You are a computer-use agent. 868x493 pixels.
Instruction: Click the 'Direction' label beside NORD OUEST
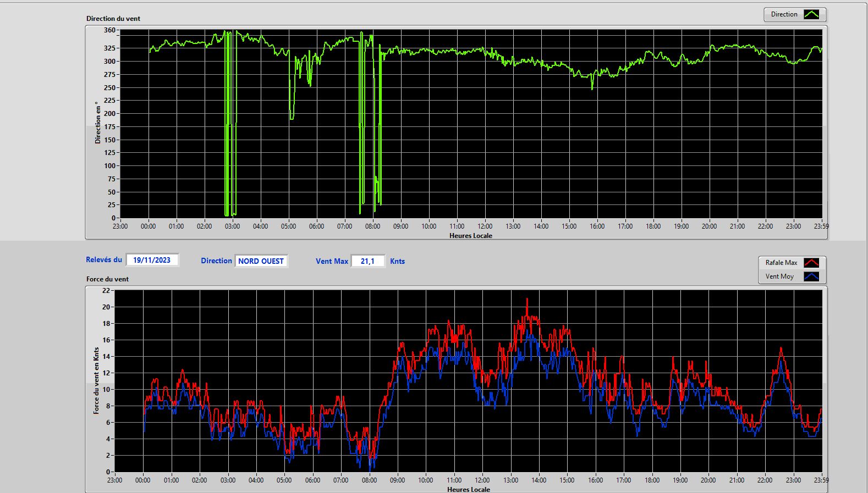(216, 261)
